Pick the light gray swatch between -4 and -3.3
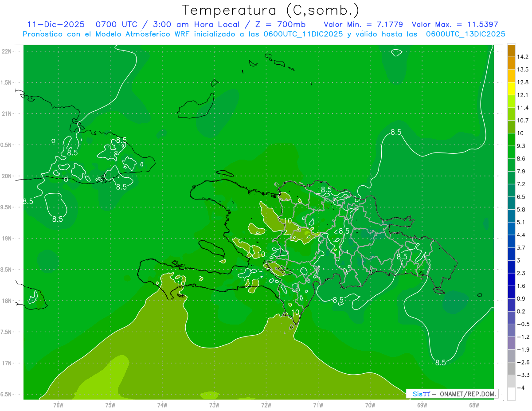 click(511, 381)
